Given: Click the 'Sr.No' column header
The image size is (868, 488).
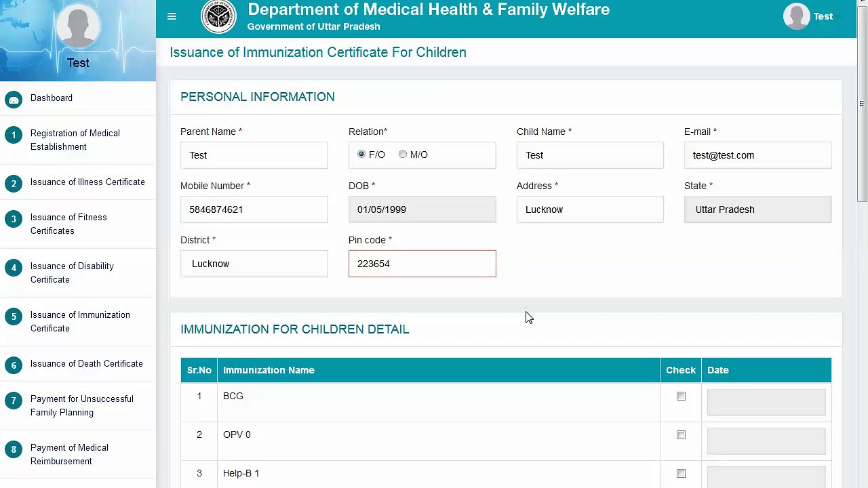Looking at the screenshot, I should (x=199, y=370).
